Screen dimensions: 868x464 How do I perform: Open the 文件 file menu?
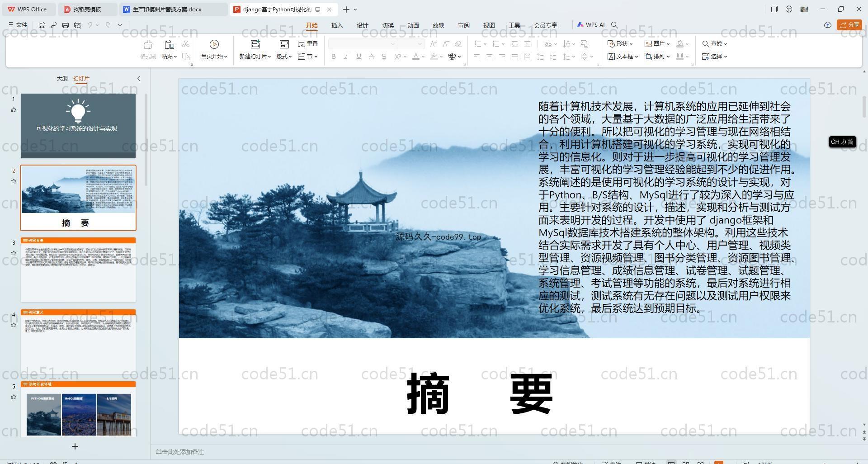(x=18, y=25)
